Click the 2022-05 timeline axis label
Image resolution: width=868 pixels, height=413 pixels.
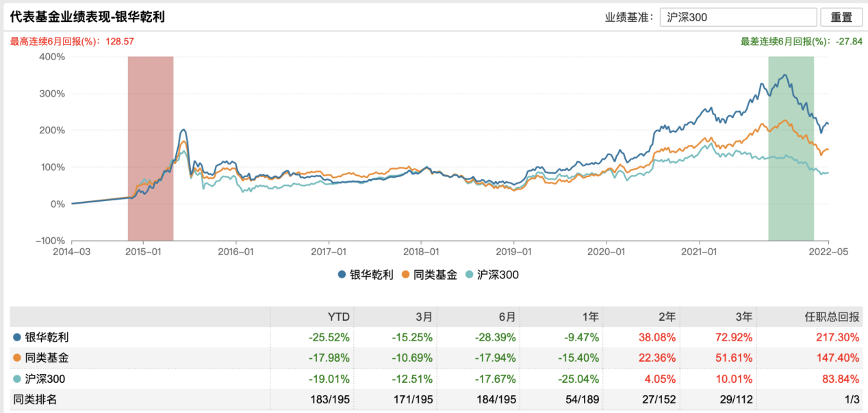pos(828,251)
